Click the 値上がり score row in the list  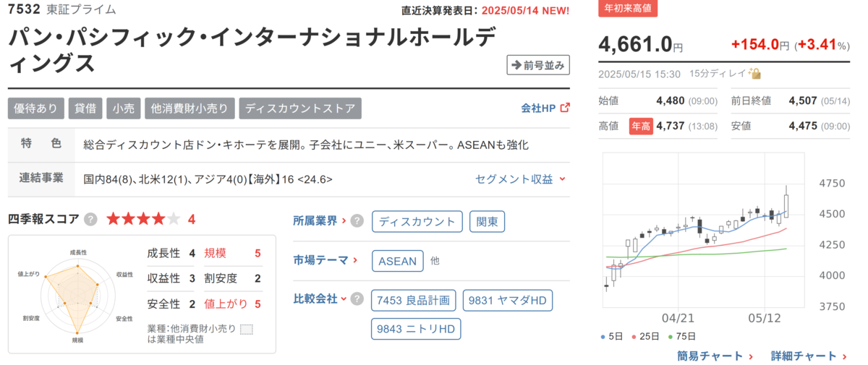tap(232, 304)
